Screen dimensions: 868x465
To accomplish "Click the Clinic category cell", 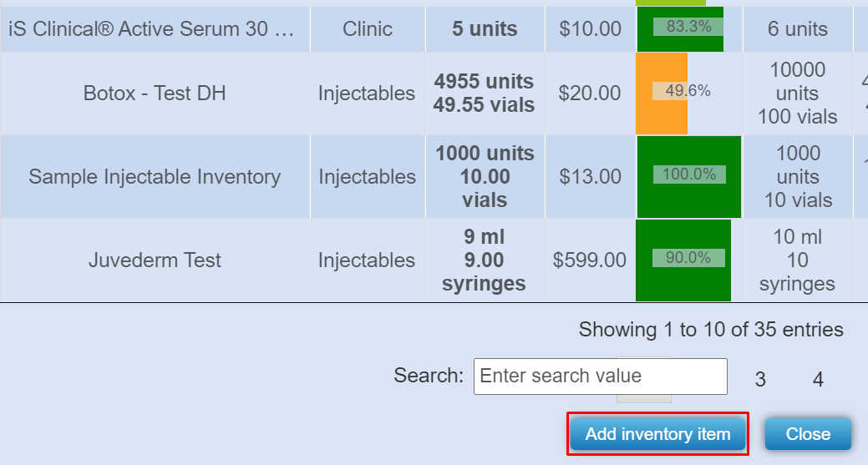I will (367, 28).
